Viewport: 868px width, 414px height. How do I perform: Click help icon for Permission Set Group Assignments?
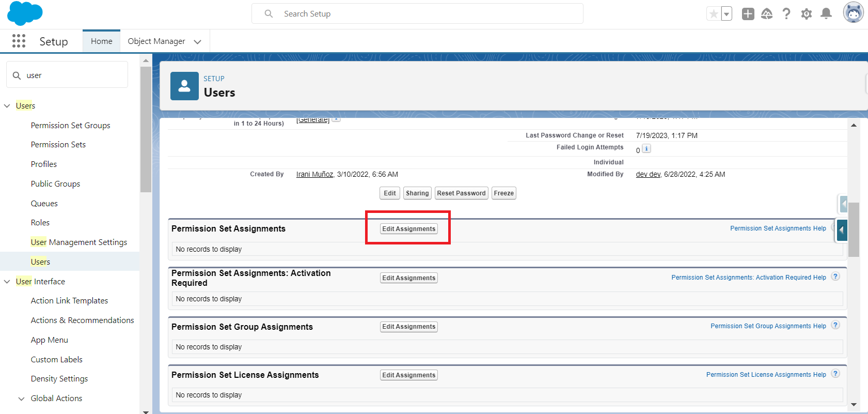[x=835, y=325]
